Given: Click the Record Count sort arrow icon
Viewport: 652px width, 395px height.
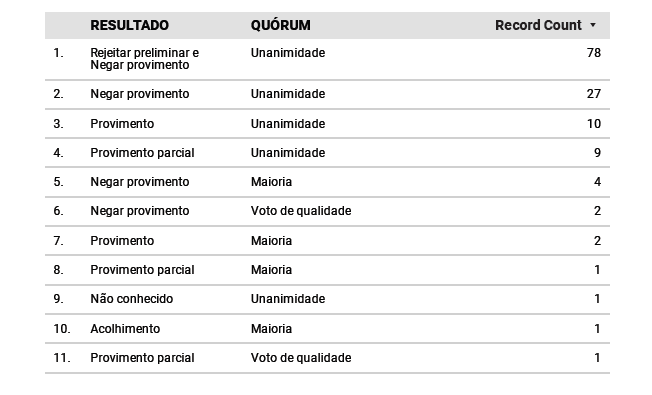Looking at the screenshot, I should (593, 25).
